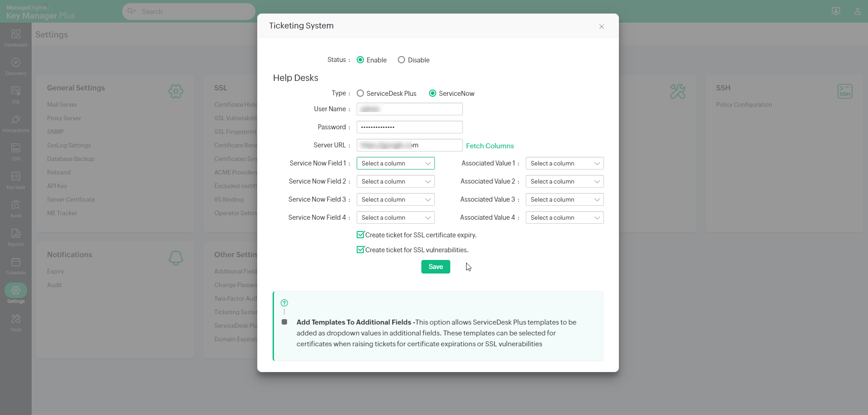Open the Settings gear in the sidebar
Screen dimensions: 868x415
[16, 290]
